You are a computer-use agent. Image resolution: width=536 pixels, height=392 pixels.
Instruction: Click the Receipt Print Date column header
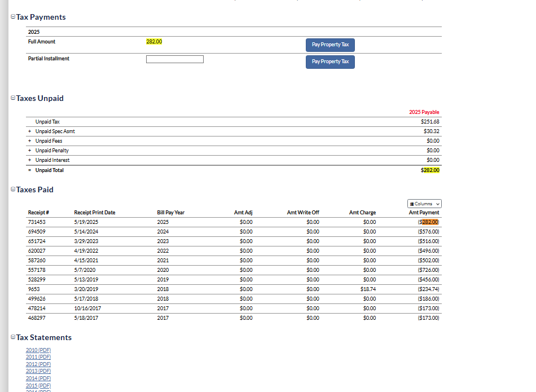point(94,213)
